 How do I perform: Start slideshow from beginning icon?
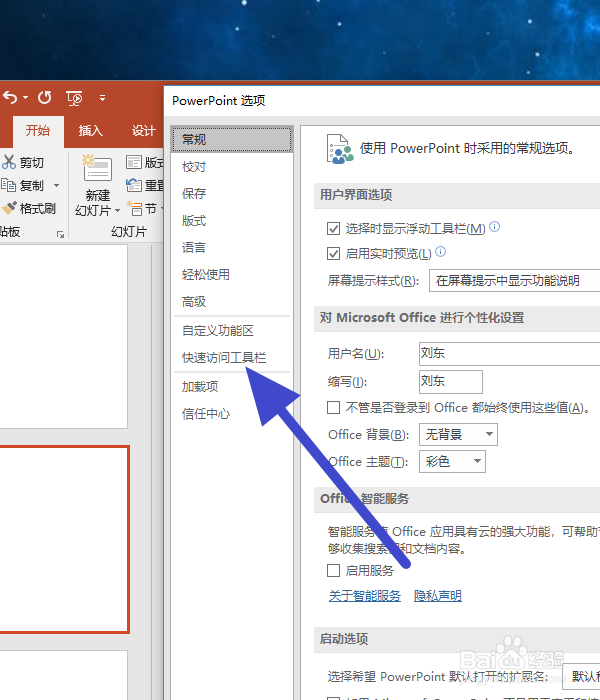point(74,98)
